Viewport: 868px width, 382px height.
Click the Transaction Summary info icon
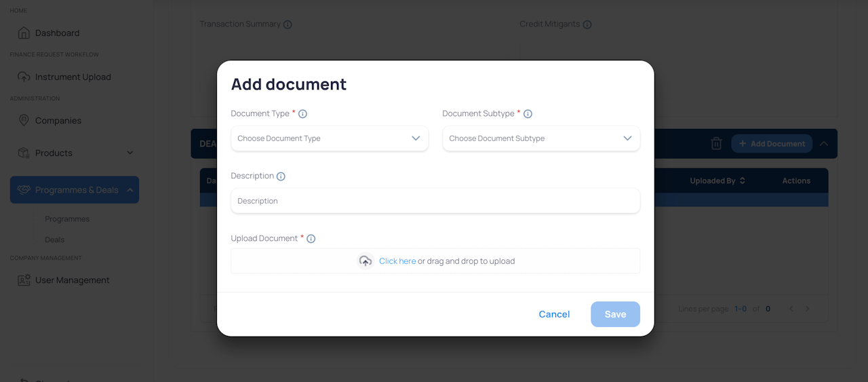pyautogui.click(x=288, y=24)
